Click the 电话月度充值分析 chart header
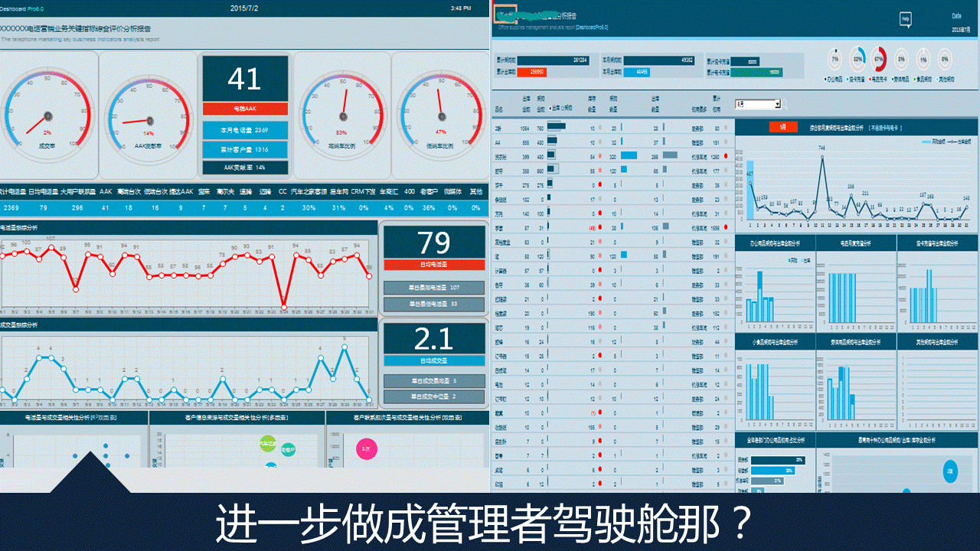The image size is (980, 551). click(856, 243)
